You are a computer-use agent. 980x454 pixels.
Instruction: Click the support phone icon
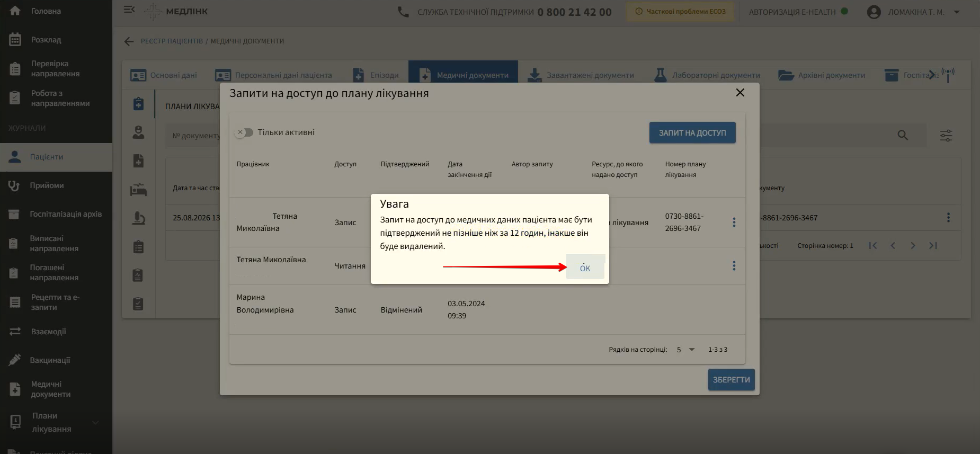coord(403,12)
